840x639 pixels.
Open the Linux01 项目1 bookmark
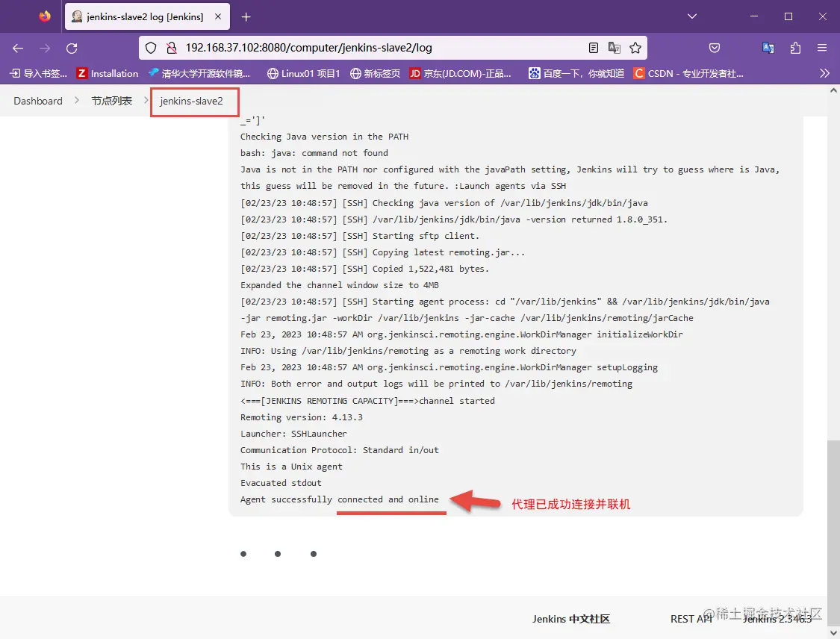[304, 73]
